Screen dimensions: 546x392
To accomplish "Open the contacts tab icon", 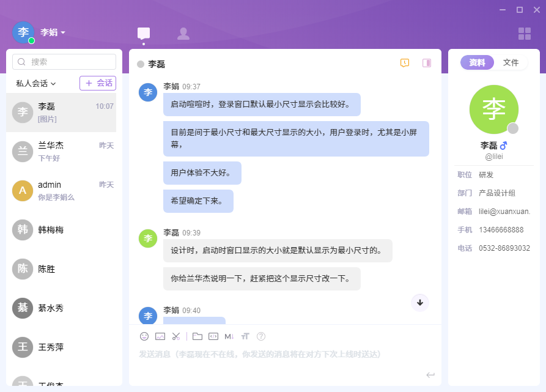I will point(183,34).
